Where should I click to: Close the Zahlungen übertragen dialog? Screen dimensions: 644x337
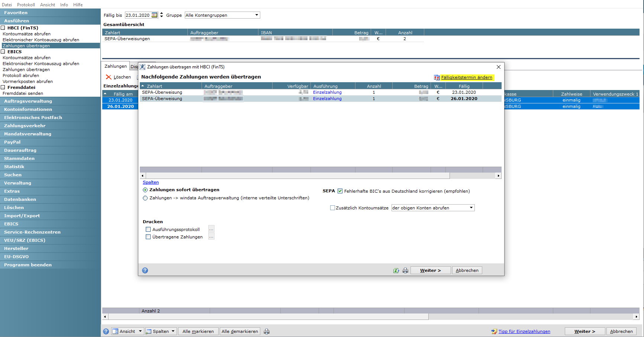pos(499,67)
